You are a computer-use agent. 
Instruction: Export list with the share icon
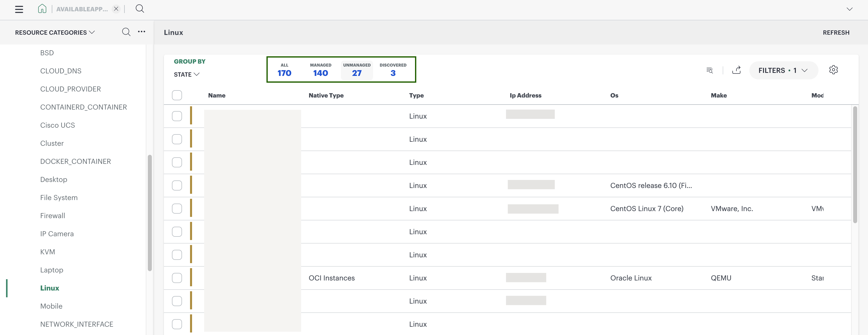(737, 70)
